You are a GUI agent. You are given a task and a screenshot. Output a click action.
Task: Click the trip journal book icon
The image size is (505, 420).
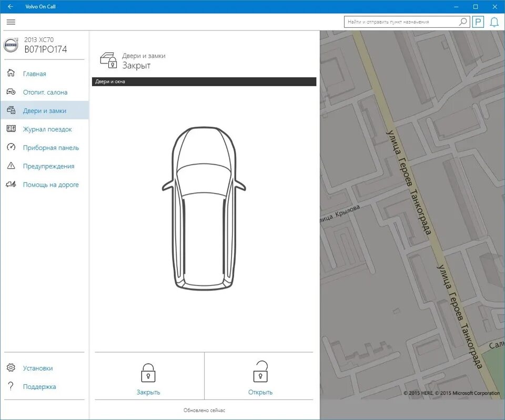tap(11, 129)
